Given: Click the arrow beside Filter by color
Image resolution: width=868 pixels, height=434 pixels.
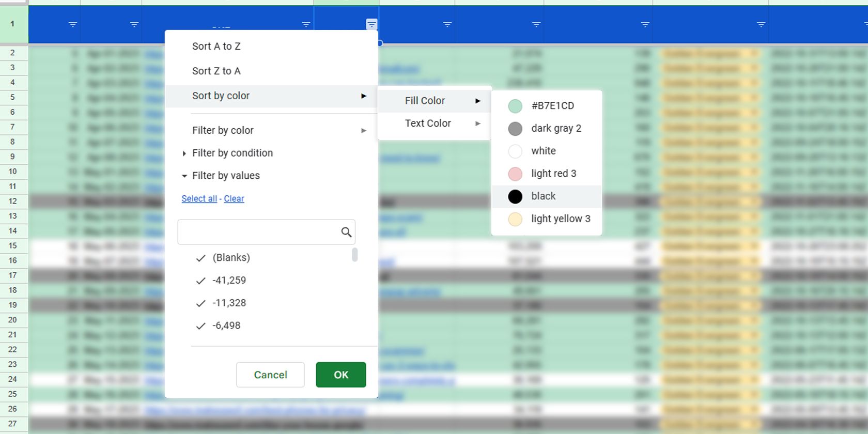Looking at the screenshot, I should click(x=364, y=131).
